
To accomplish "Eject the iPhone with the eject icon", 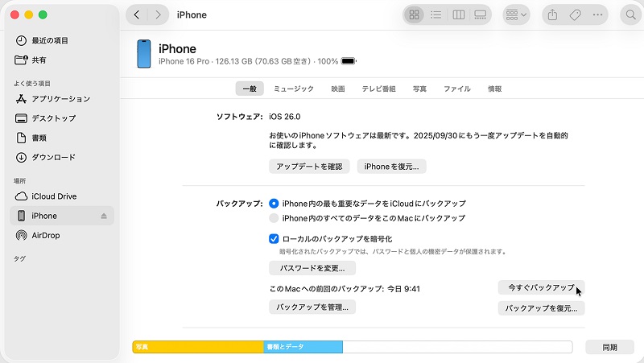I will pos(104,216).
